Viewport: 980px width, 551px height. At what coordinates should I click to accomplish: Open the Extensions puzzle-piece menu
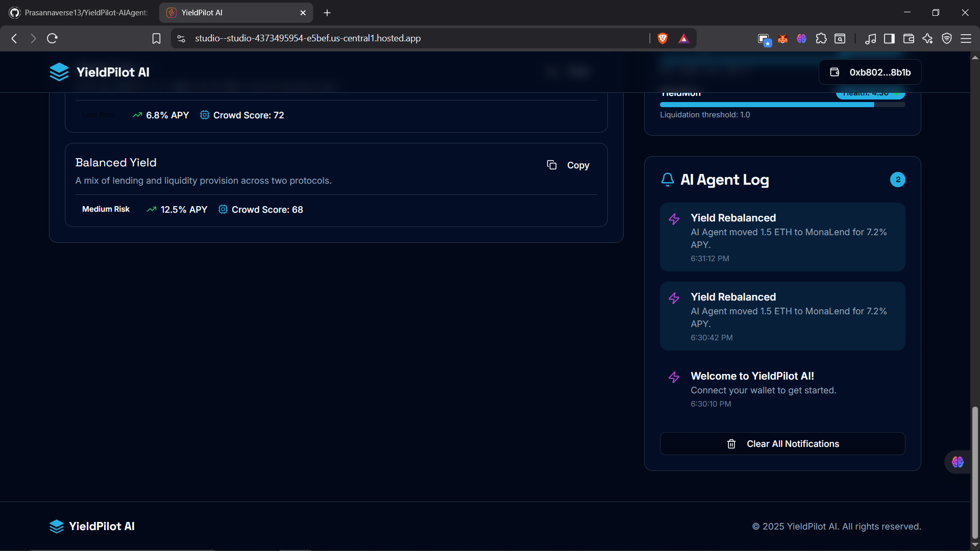coord(821,38)
